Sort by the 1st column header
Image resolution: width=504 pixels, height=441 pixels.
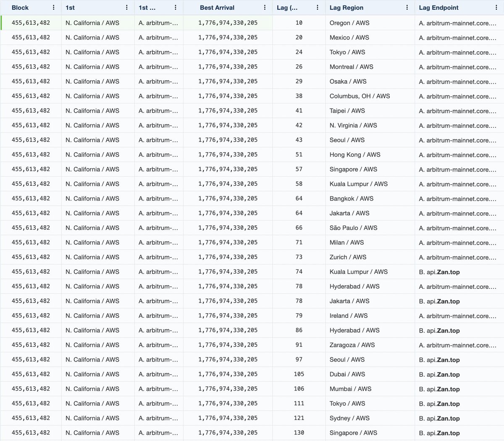[70, 8]
